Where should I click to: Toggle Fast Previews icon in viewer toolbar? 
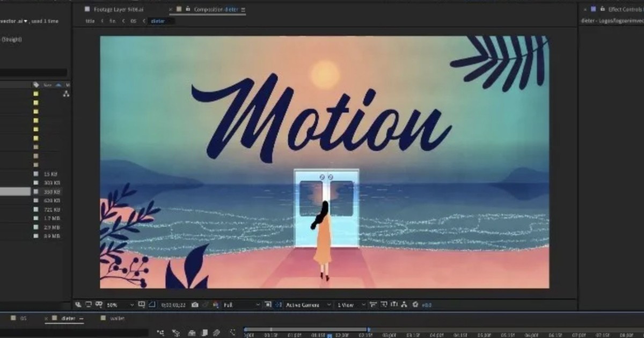click(x=384, y=304)
